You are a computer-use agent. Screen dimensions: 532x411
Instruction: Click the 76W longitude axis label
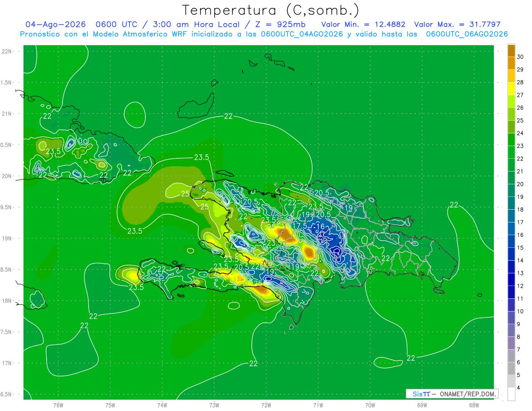(x=58, y=405)
